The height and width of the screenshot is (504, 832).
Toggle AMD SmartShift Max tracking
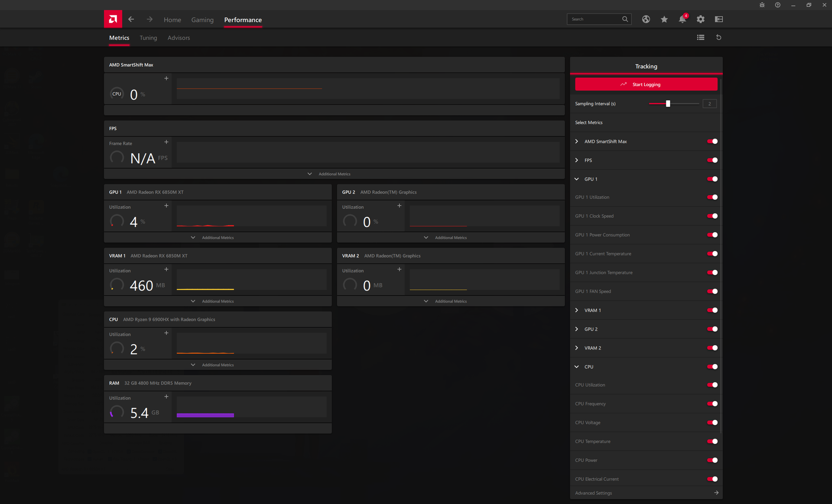click(x=712, y=141)
